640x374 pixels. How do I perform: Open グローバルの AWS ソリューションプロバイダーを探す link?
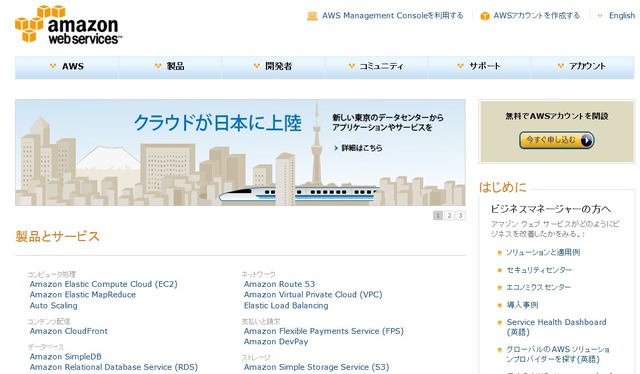[558, 354]
